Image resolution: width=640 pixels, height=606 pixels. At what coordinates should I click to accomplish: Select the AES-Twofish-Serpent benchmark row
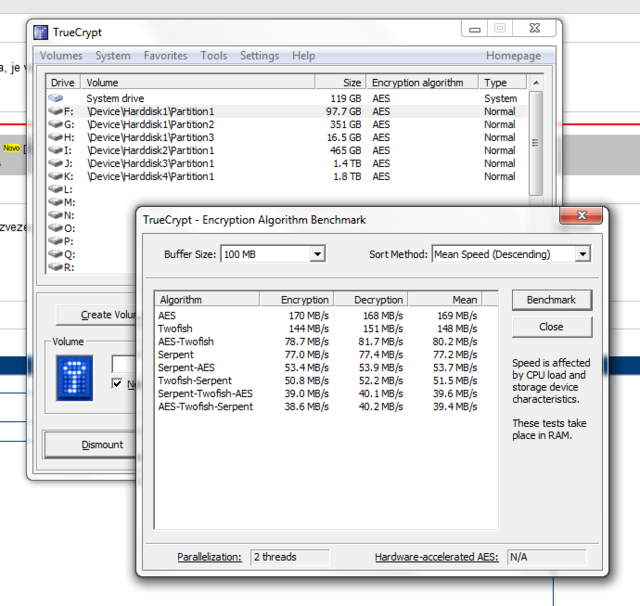(x=326, y=407)
